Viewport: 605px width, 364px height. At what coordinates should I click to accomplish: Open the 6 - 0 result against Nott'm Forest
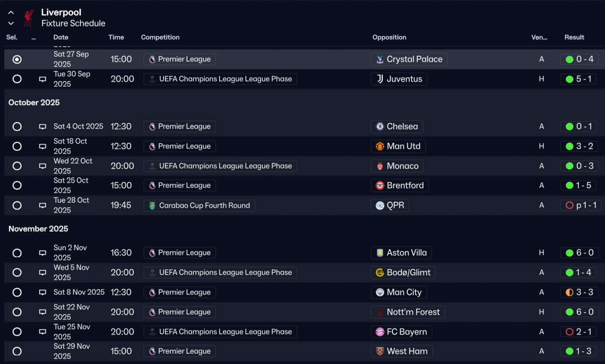[580, 312]
